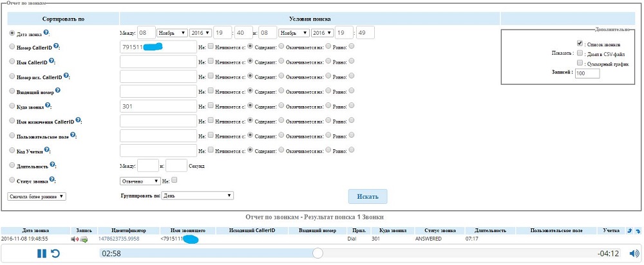The width and height of the screenshot is (644, 265).
Task: Toggle the Список звонков checkbox
Action: pos(580,43)
